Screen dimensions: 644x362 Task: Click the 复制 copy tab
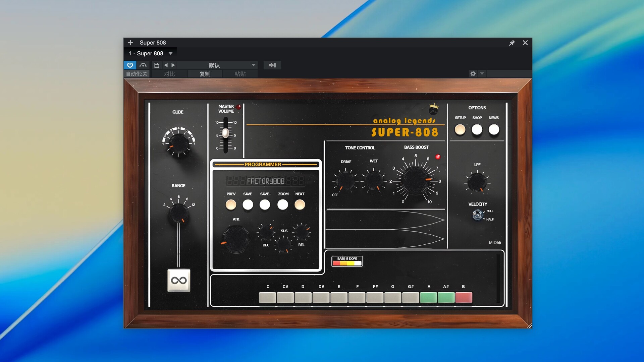click(205, 74)
